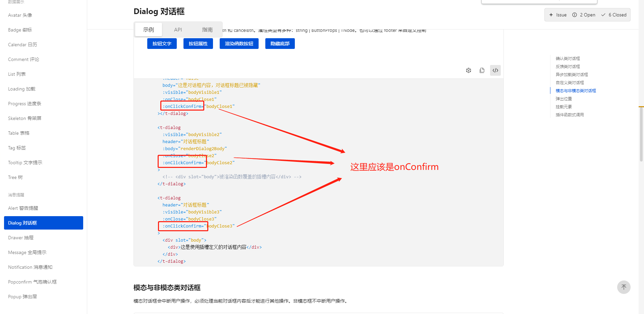Trigger the 隐藏底部 demo button

280,43
